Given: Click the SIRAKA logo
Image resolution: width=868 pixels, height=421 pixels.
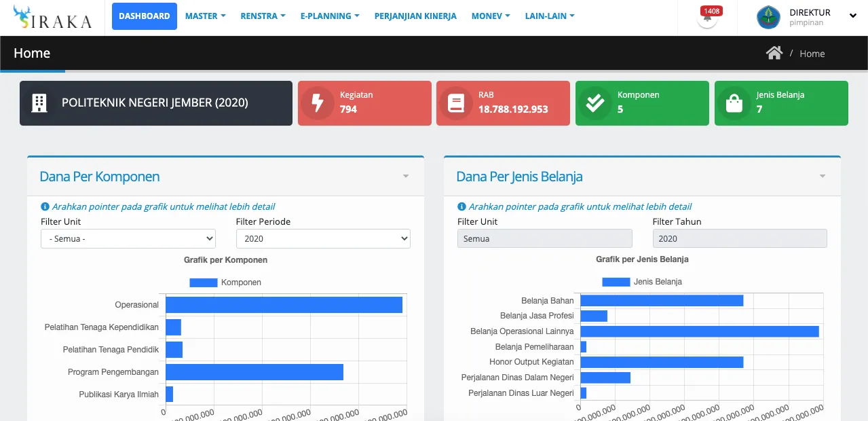Looking at the screenshot, I should click(53, 18).
